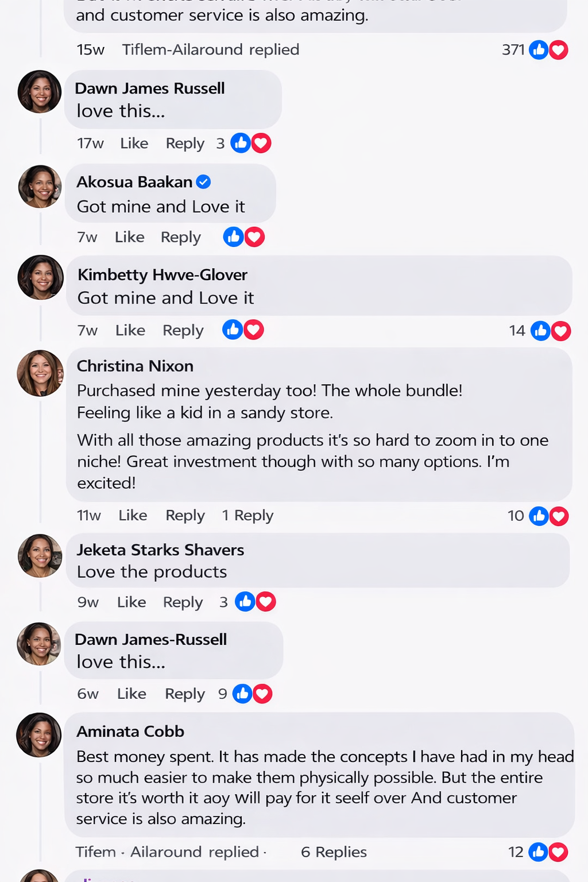Screen dimensions: 588x882
Task: Expand the 6 Replies thread under Aminata Cobb
Action: tap(334, 852)
